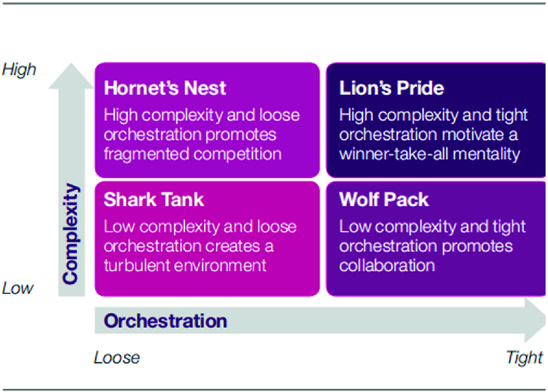The image size is (548, 392).
Task: Click the Tight label under orchestration
Action: (524, 358)
